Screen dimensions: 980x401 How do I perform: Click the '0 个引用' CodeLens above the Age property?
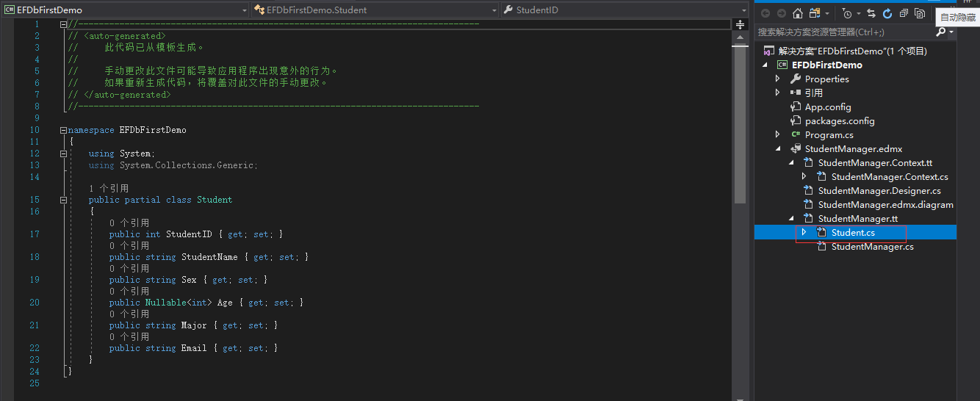click(x=129, y=291)
